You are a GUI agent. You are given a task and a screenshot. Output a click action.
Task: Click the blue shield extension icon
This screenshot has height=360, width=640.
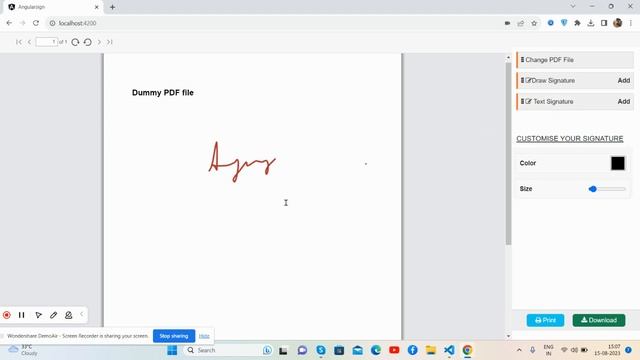(x=564, y=23)
